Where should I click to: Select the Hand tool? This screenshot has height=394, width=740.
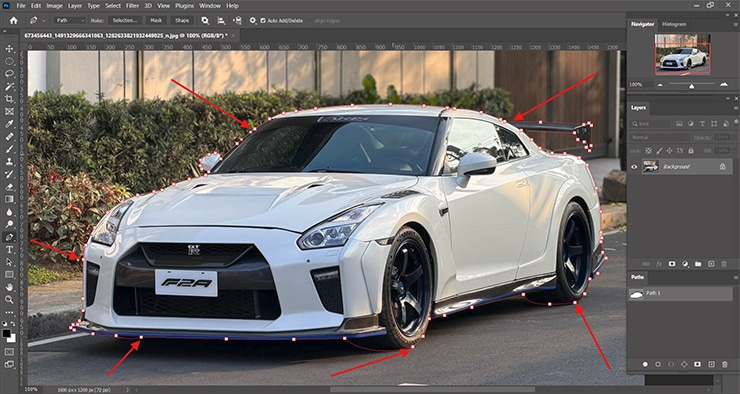click(x=9, y=287)
